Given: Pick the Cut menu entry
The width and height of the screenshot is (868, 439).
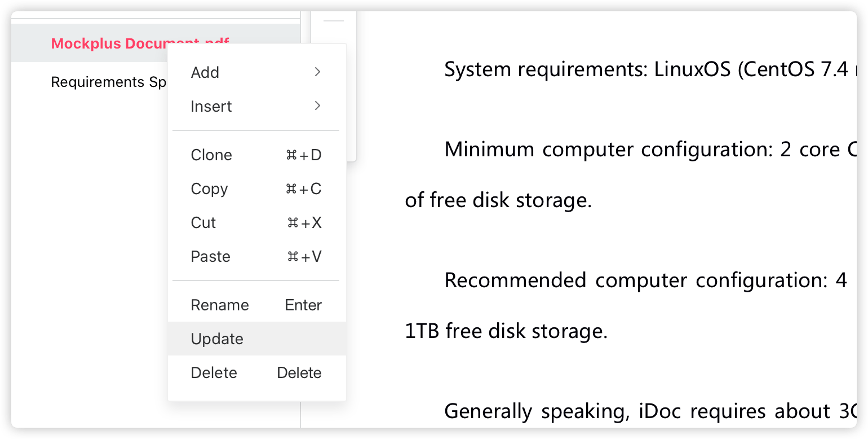Looking at the screenshot, I should pos(203,223).
